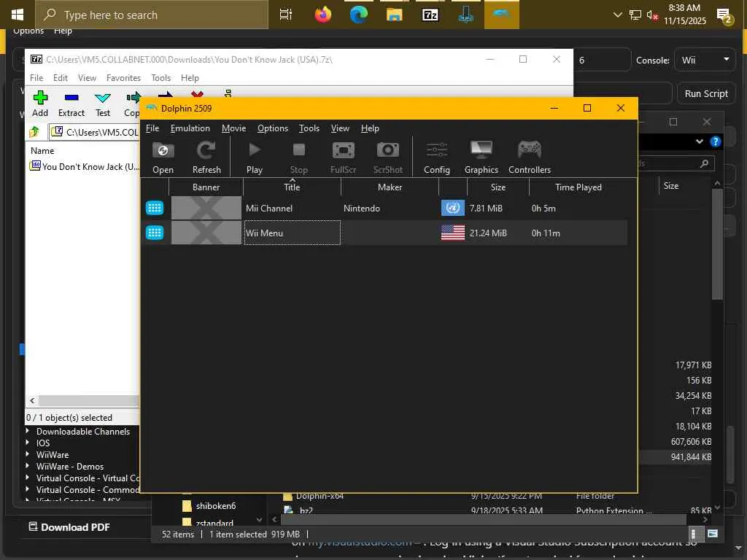
Task: Click Nintendo maker cell
Action: [x=362, y=208]
